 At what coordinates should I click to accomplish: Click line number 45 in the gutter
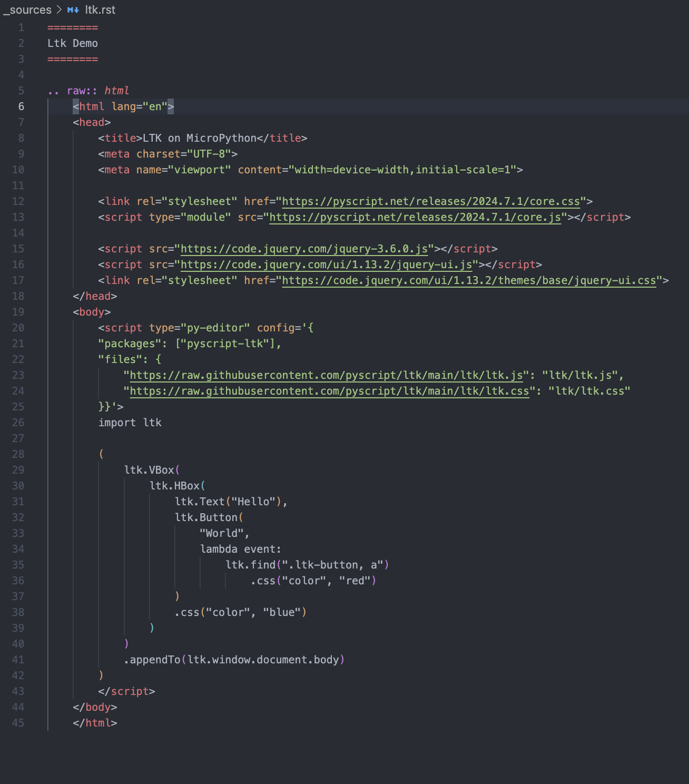[18, 723]
